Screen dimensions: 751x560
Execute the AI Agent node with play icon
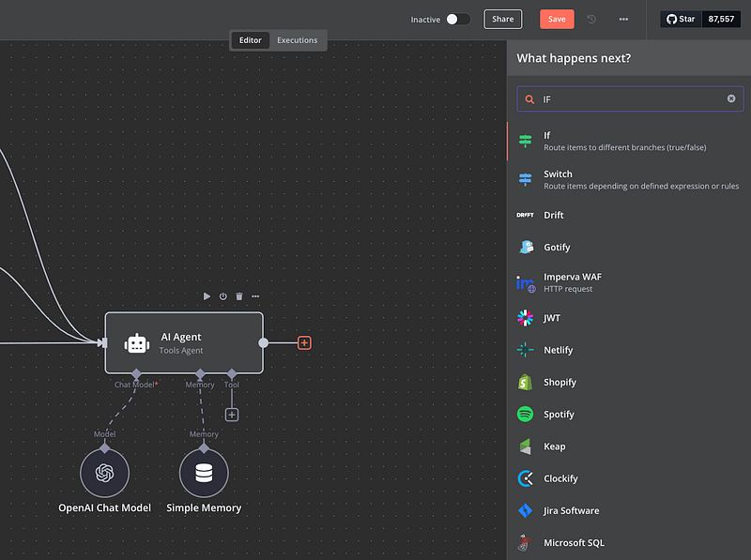point(207,296)
